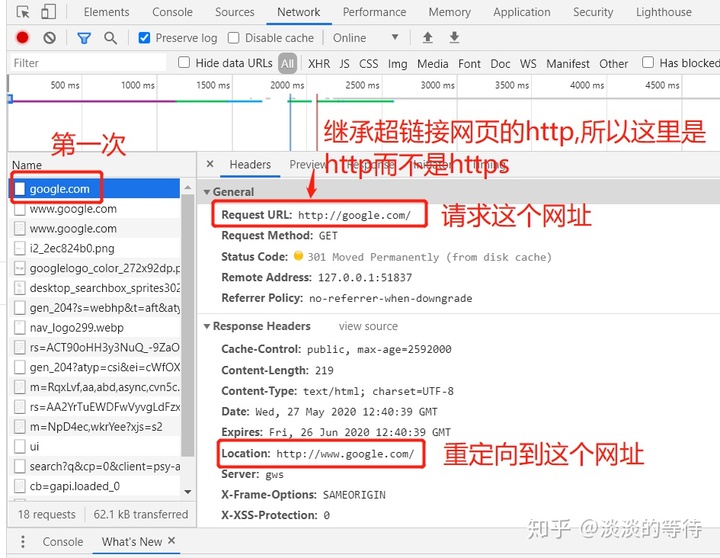Switch to the Elements panel
This screenshot has height=558, width=720.
[107, 12]
